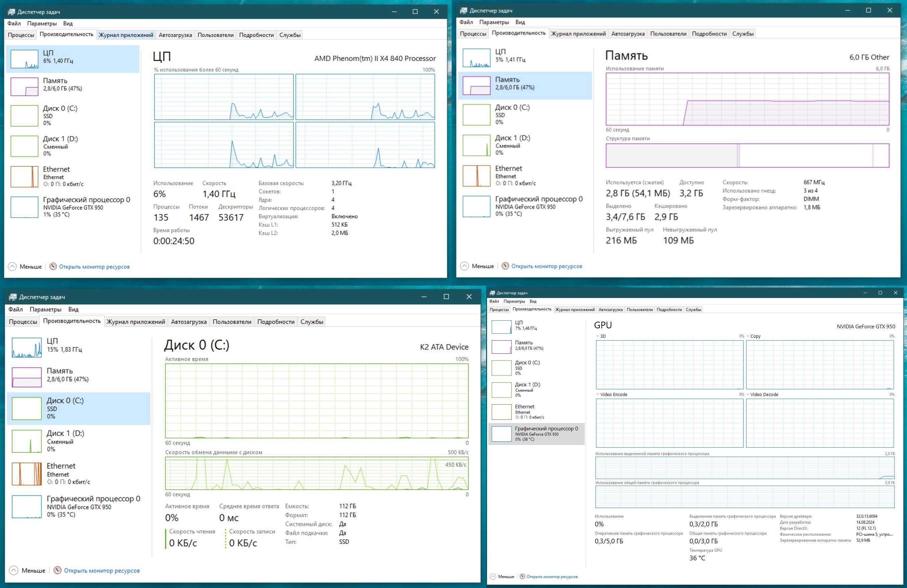907x588 pixels.
Task: Select Ethernet thumbnail in Disk 0 window sidebar
Action: [27, 474]
